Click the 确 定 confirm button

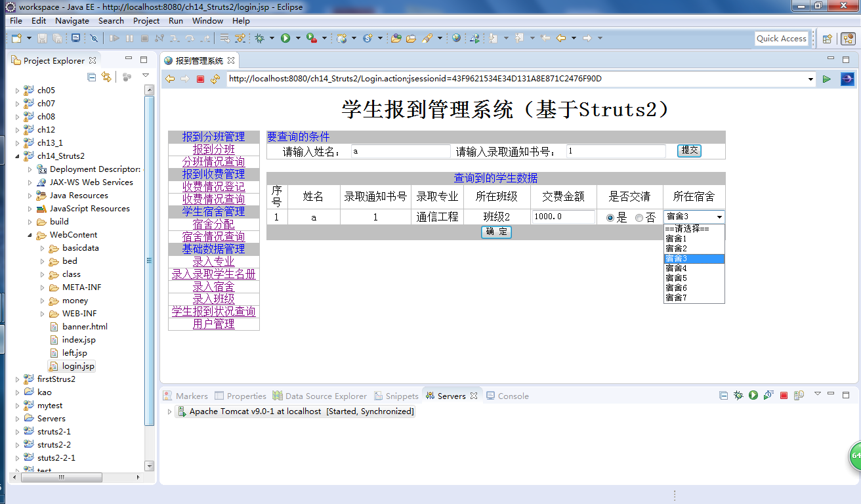496,232
